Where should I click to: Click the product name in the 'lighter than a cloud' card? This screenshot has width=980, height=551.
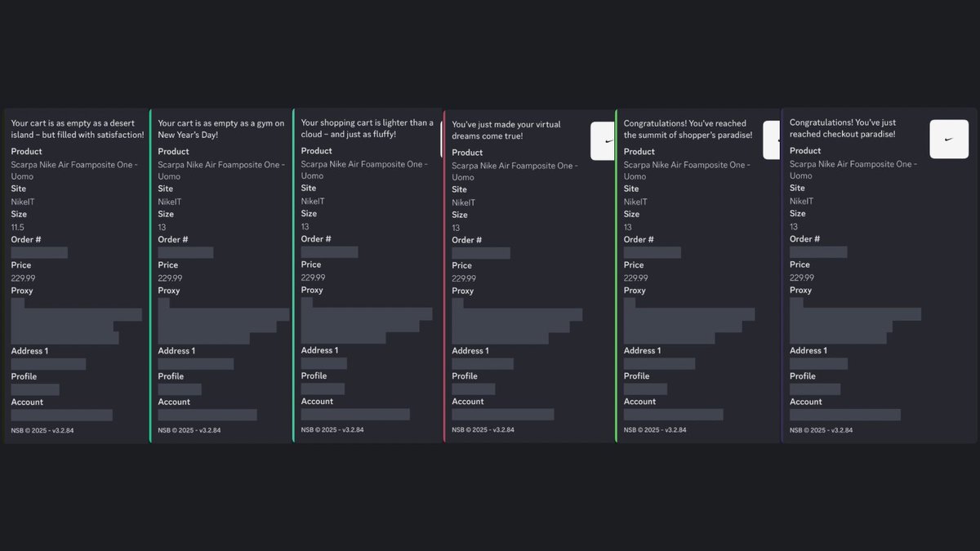click(364, 169)
